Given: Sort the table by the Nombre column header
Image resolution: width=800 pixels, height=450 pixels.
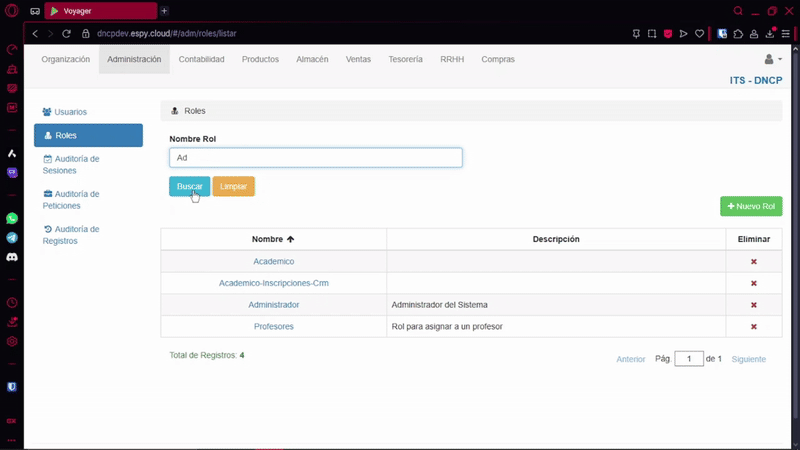Looking at the screenshot, I should [x=273, y=239].
